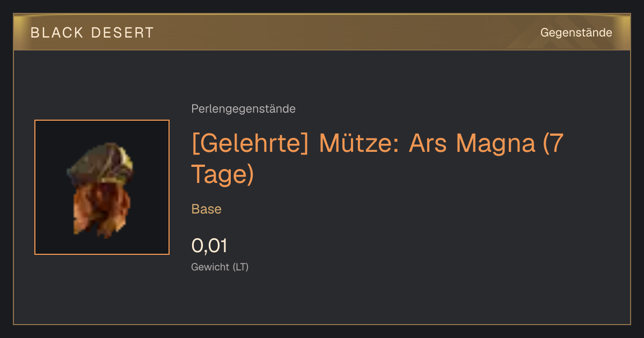Click the orange-bordered item thumbnail frame
This screenshot has width=644, height=338.
[102, 187]
